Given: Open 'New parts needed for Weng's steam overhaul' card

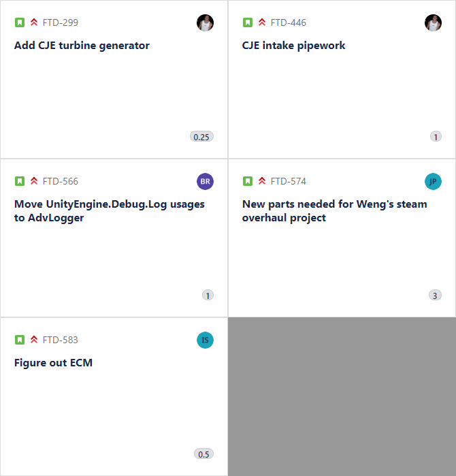Looking at the screenshot, I should click(334, 210).
